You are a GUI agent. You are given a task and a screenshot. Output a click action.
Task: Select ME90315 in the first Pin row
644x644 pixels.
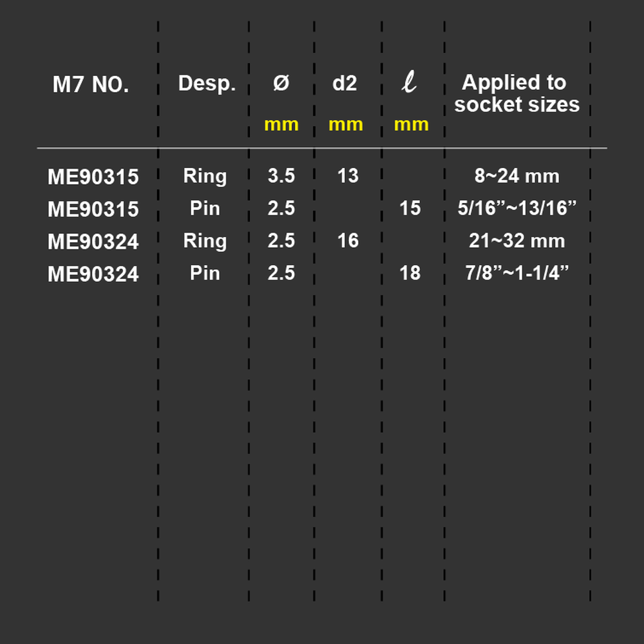[x=93, y=209]
